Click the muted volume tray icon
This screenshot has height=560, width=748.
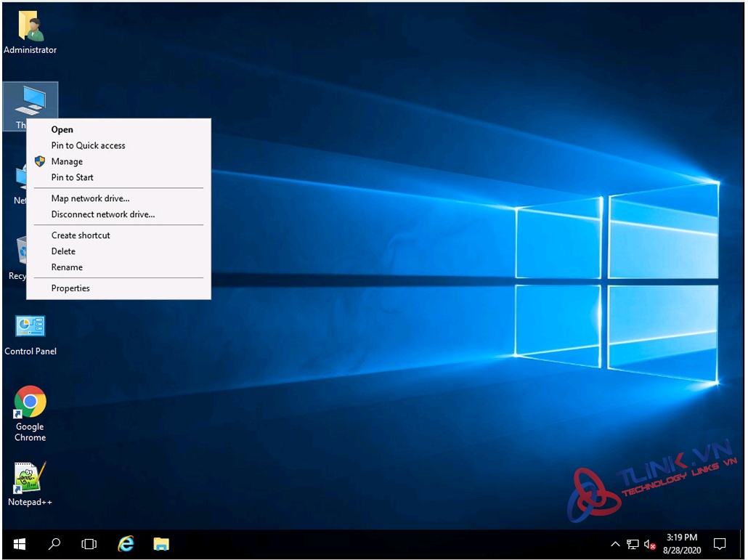(650, 544)
